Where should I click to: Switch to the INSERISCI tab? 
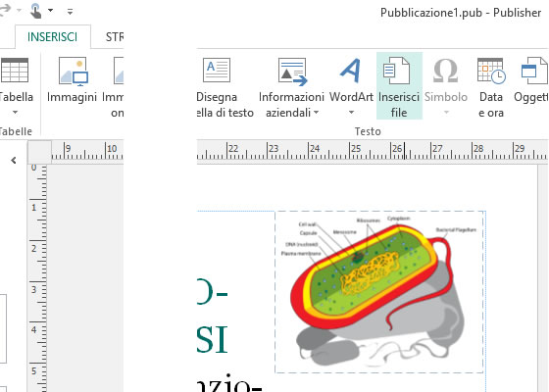pyautogui.click(x=53, y=37)
